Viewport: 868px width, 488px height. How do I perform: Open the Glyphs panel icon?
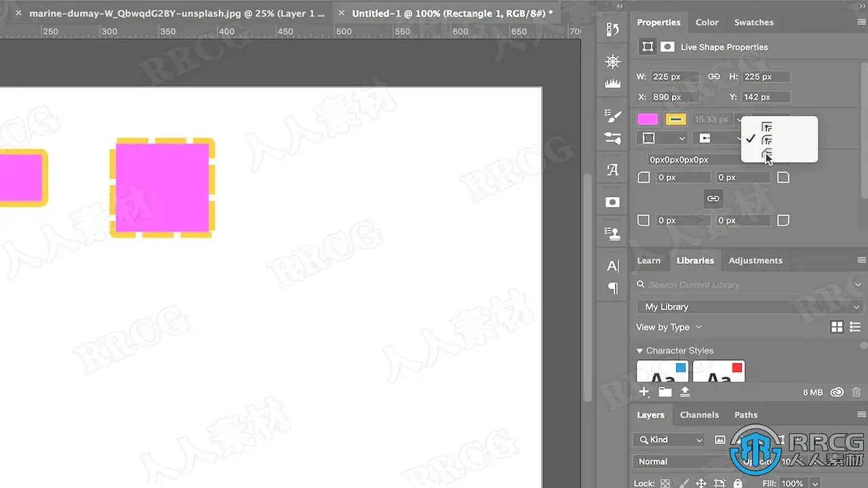coord(613,169)
